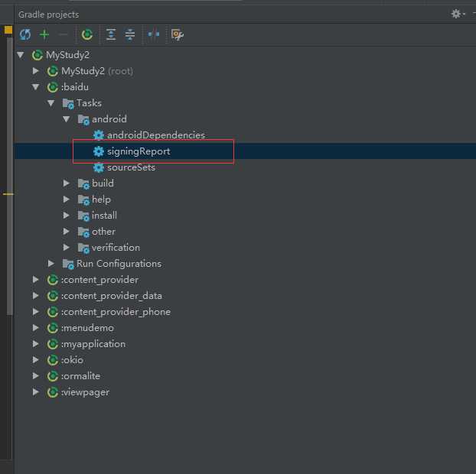Expand :myapplication module arrow

click(x=36, y=344)
